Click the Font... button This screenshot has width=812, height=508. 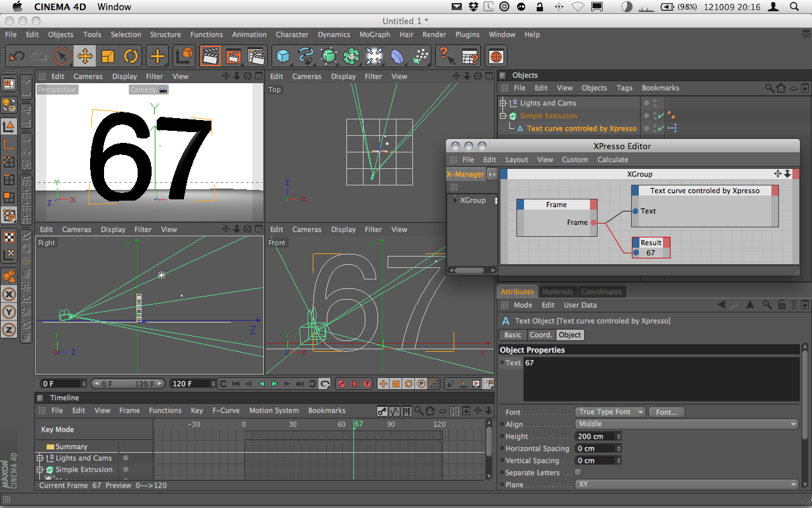(667, 412)
